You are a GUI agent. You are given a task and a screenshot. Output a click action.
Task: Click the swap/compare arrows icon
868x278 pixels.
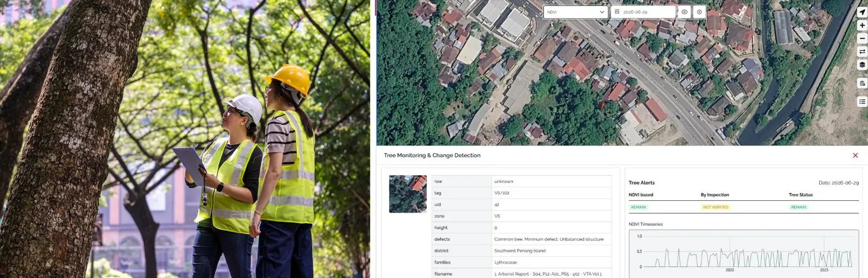pyautogui.click(x=862, y=52)
